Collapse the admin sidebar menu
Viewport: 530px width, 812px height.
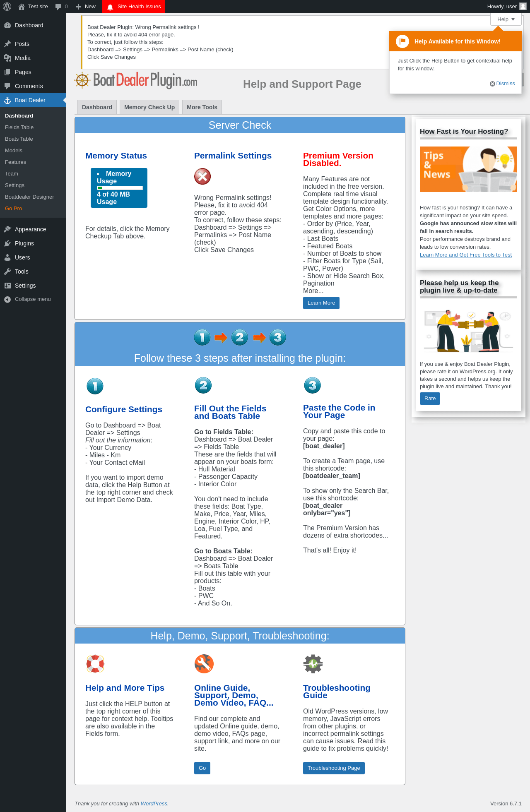pyautogui.click(x=33, y=299)
